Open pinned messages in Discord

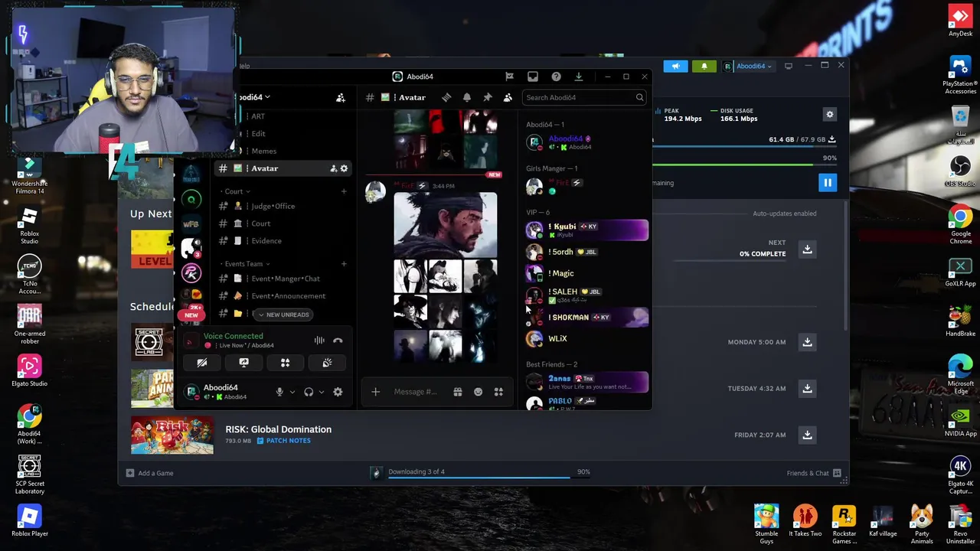487,97
